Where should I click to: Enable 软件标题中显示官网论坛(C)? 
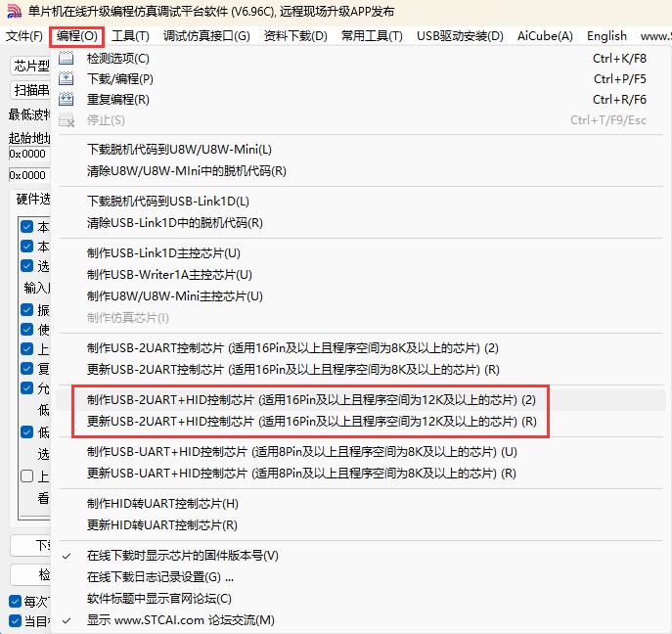pyautogui.click(x=158, y=599)
